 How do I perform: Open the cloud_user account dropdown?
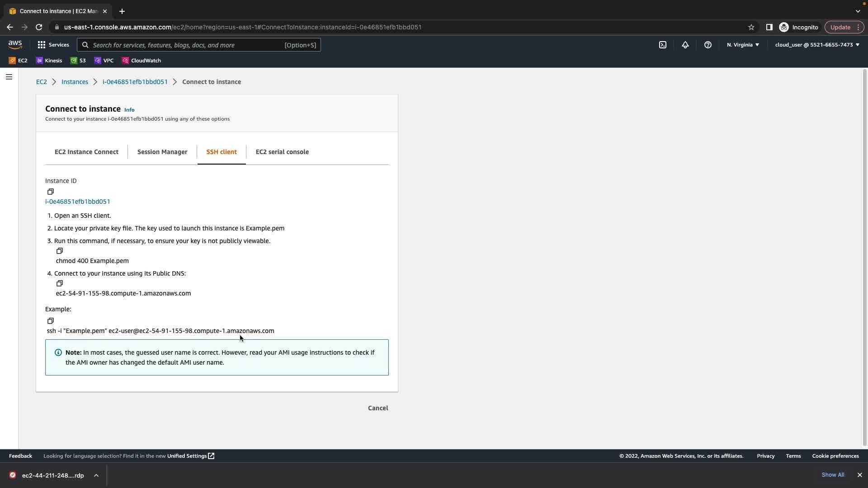point(817,45)
